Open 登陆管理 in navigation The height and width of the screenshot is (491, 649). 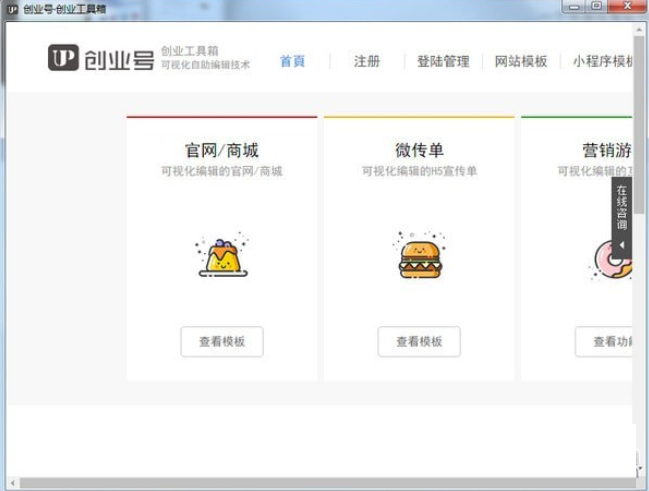[x=443, y=61]
